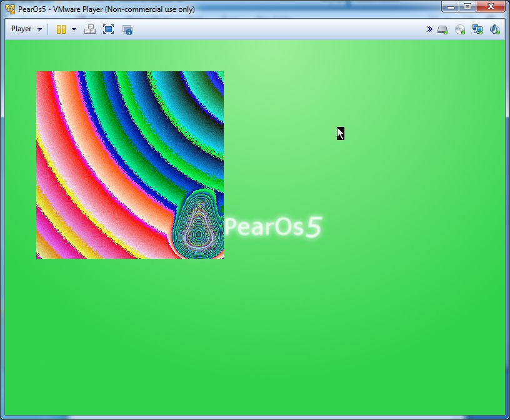Click the hard disk device icon

point(442,29)
